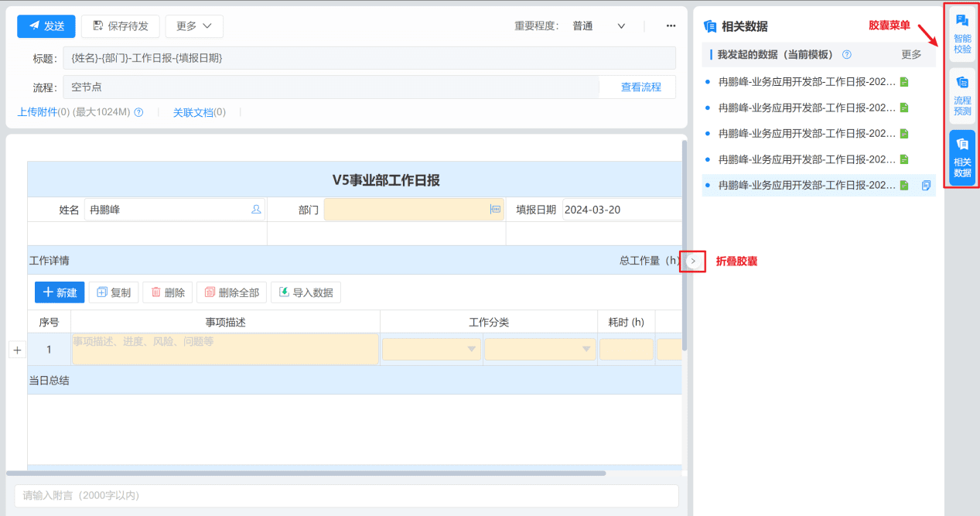The image size is (980, 516).
Task: Open the 更多 dropdown in the top toolbar
Action: click(194, 26)
